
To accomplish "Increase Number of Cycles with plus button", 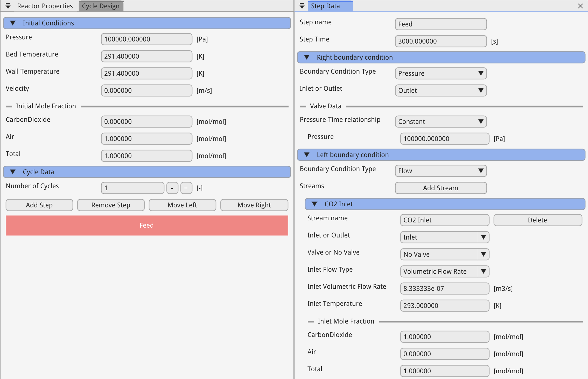I will click(x=186, y=188).
